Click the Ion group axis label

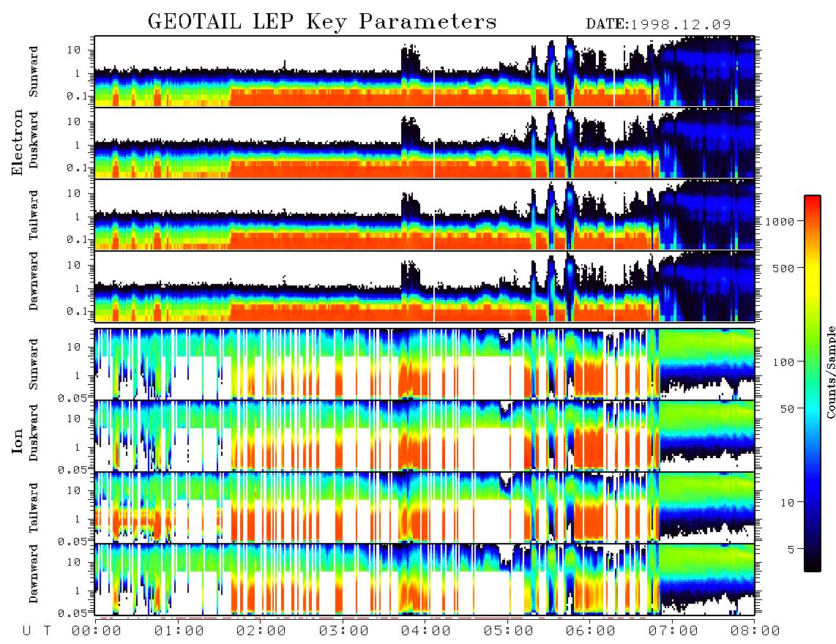coord(18,441)
